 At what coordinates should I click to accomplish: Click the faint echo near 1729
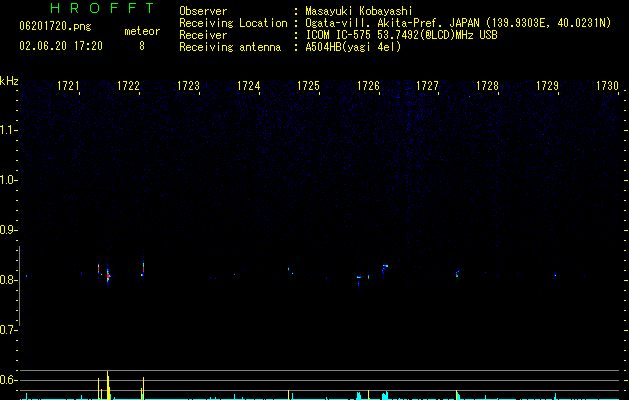pos(555,275)
